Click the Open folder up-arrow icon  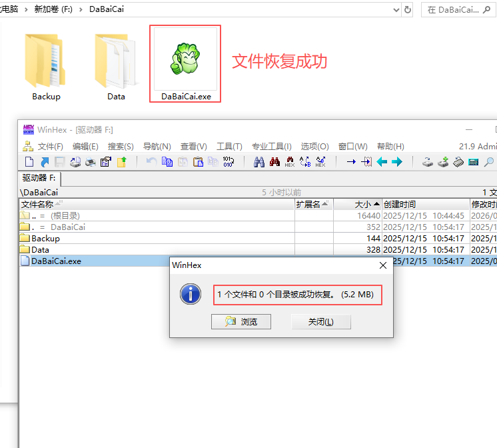[121, 162]
